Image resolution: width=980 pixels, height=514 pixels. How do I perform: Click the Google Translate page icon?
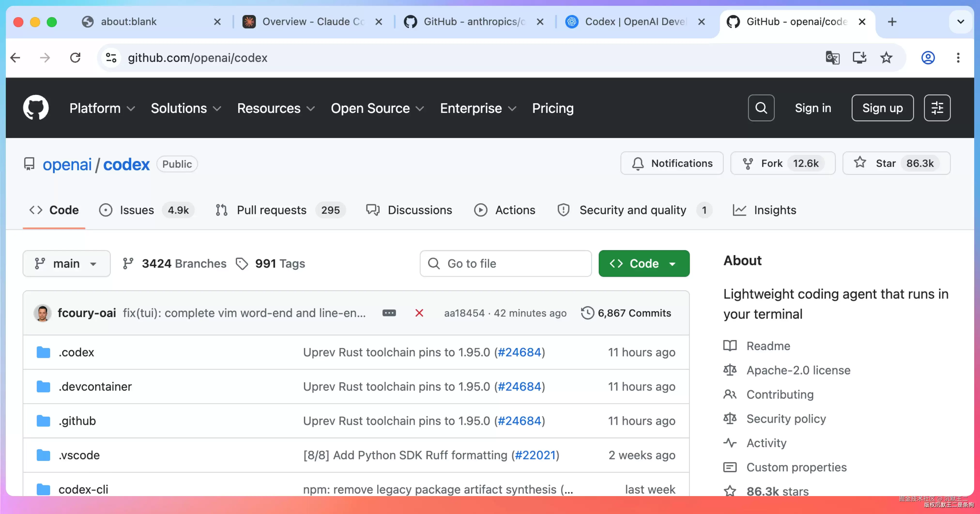[832, 58]
